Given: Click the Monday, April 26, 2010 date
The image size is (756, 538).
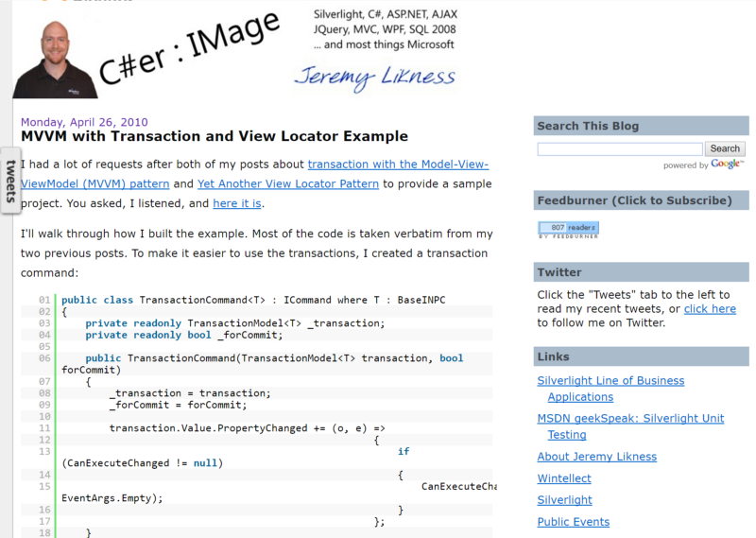Looking at the screenshot, I should (x=84, y=122).
